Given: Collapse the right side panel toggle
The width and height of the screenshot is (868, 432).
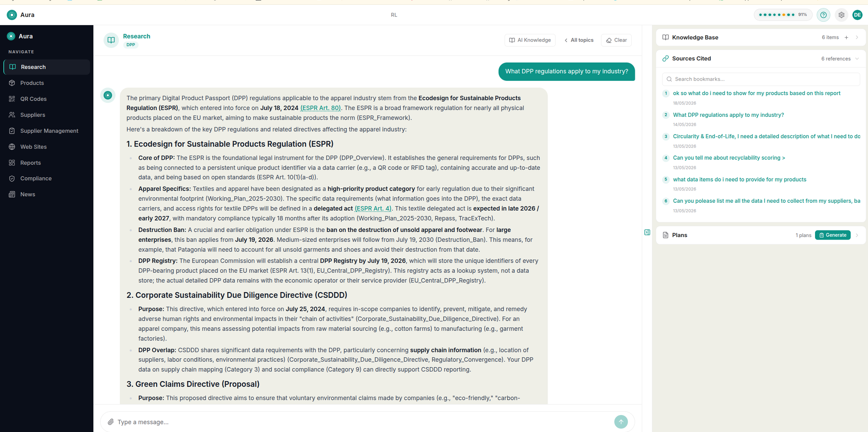Looking at the screenshot, I should click(647, 232).
